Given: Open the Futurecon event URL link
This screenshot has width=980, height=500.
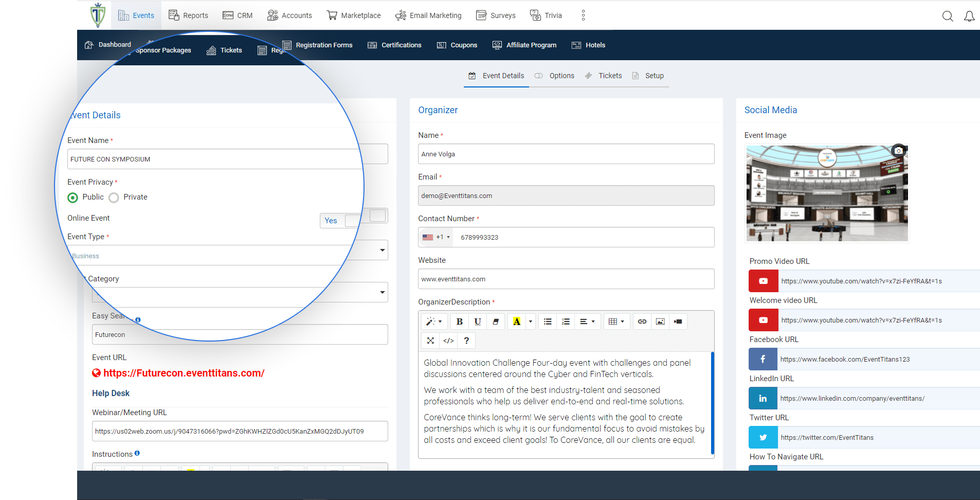Looking at the screenshot, I should tap(183, 373).
